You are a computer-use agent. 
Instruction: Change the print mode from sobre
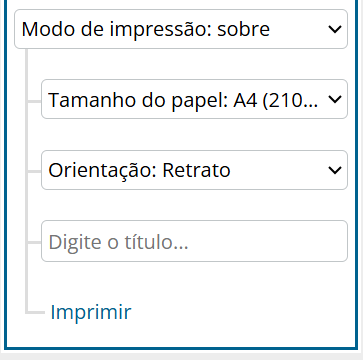(181, 29)
